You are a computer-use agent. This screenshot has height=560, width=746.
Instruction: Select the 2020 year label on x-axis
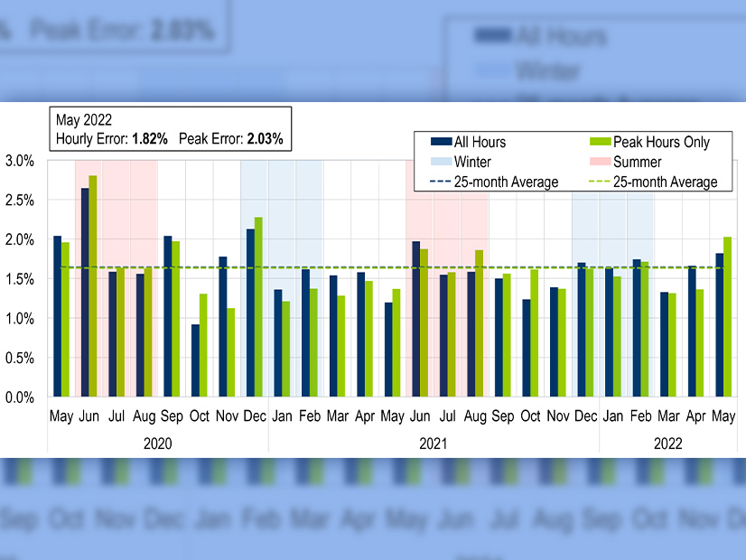click(157, 444)
